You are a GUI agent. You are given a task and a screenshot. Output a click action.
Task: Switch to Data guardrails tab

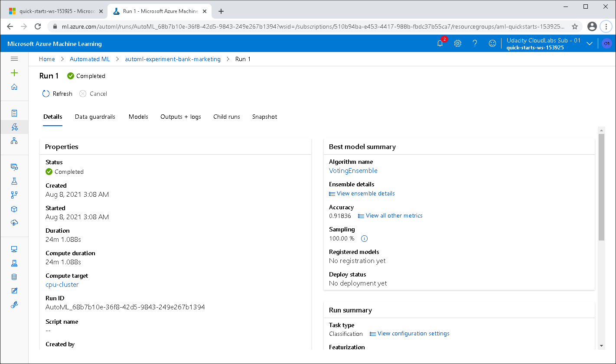(95, 117)
